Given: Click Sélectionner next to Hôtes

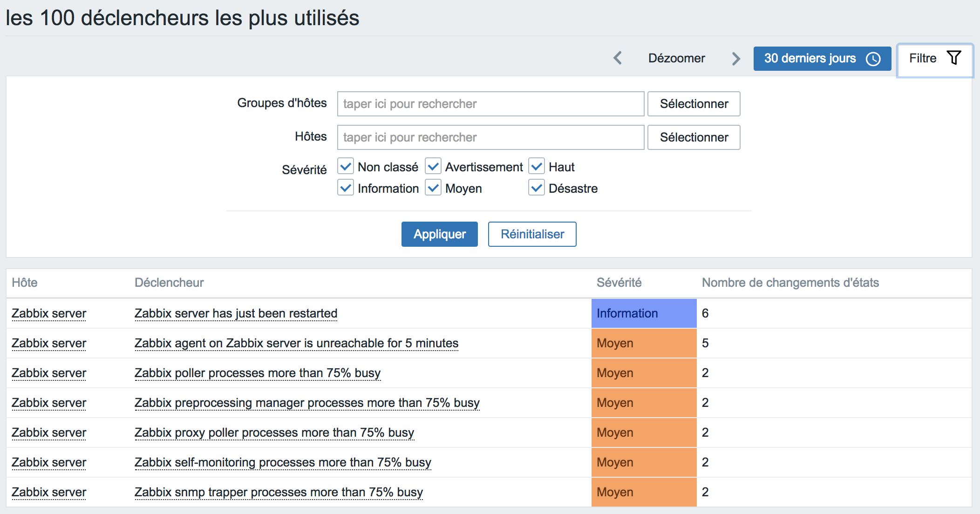Looking at the screenshot, I should point(694,137).
